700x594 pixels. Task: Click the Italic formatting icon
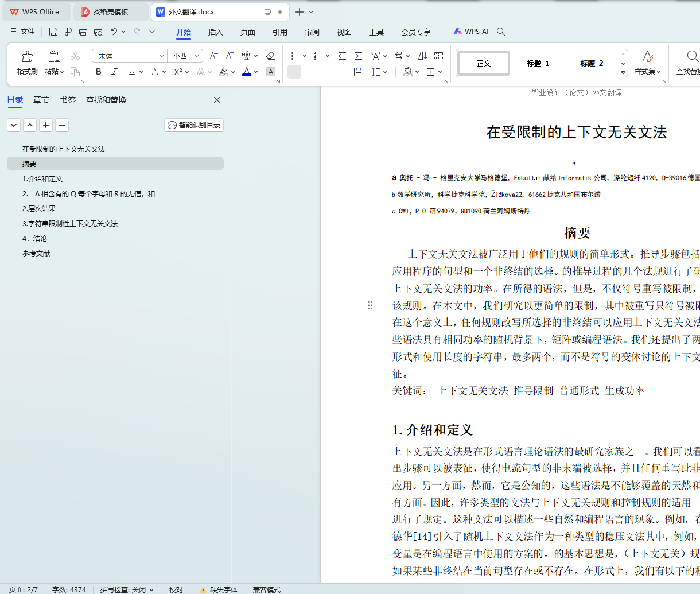(114, 72)
